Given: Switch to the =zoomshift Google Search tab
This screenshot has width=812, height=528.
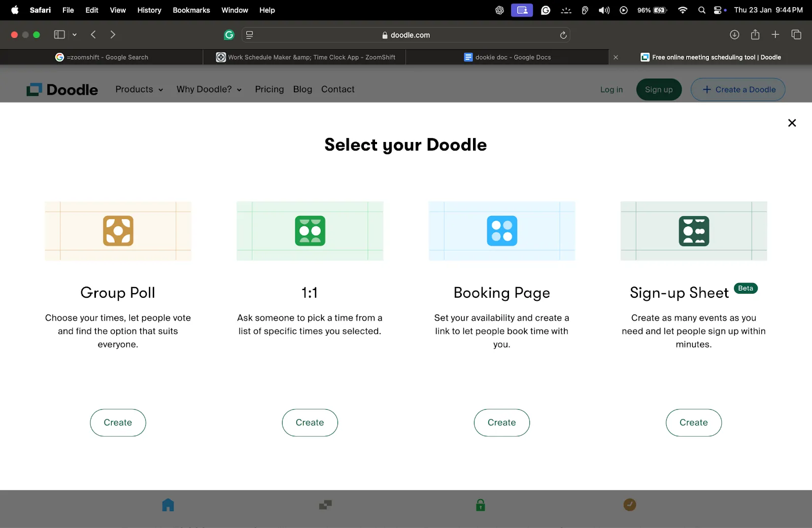Looking at the screenshot, I should coord(101,57).
